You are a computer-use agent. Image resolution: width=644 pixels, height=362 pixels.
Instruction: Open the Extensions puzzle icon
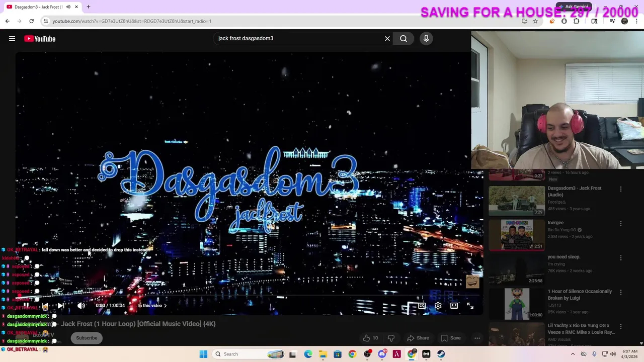577,21
